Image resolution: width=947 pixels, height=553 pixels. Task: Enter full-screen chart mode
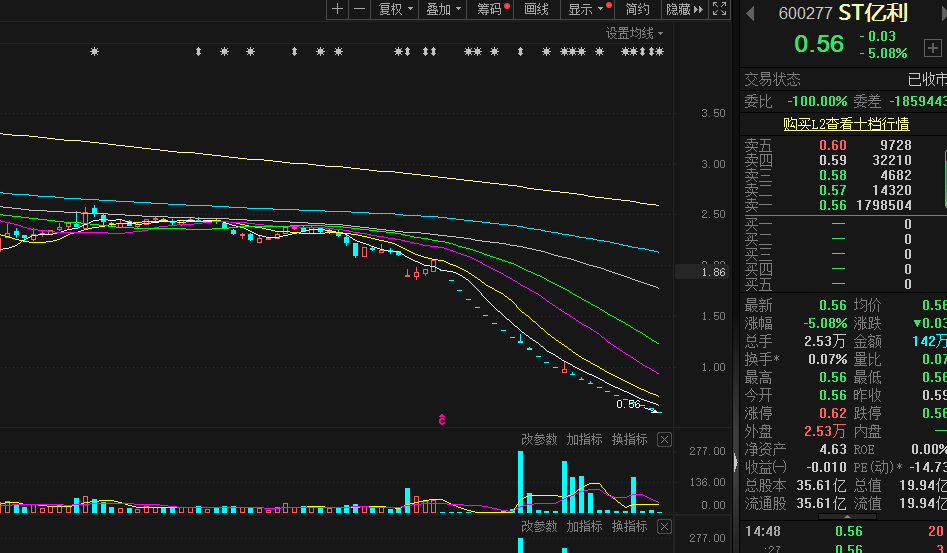click(719, 9)
